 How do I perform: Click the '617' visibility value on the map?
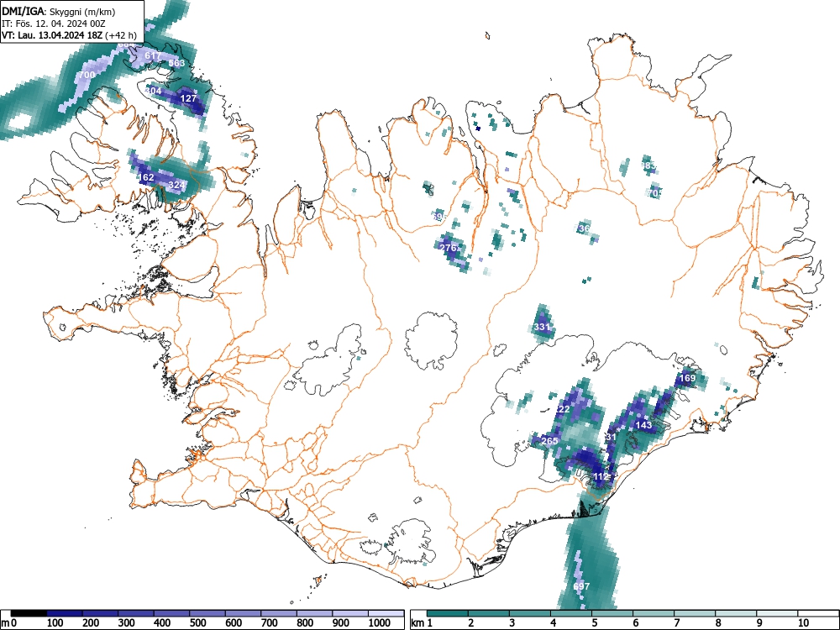click(153, 55)
